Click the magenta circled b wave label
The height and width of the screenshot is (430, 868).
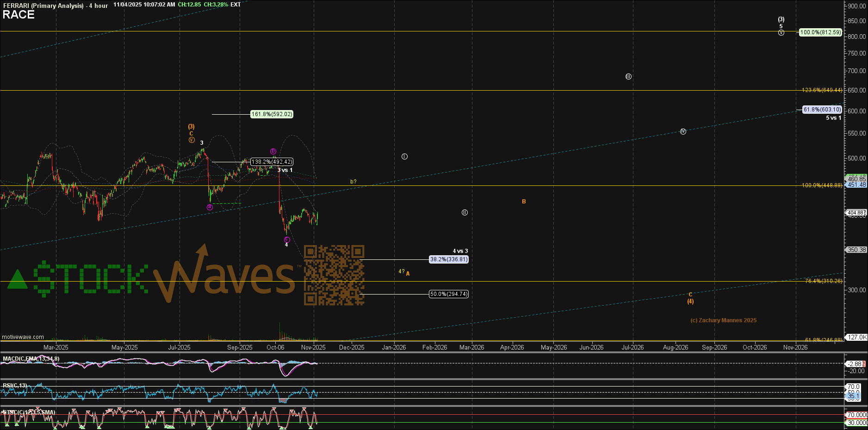[x=273, y=151]
